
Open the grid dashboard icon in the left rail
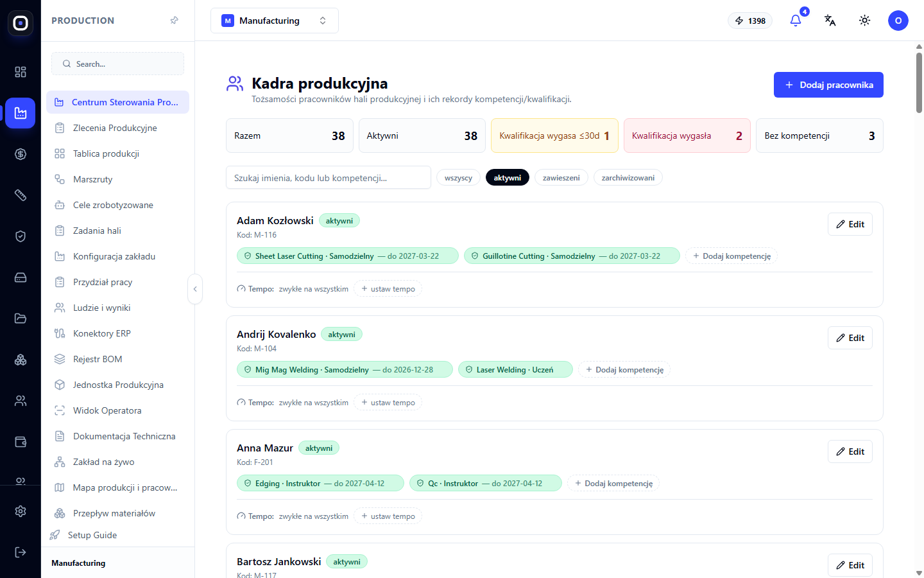click(21, 72)
